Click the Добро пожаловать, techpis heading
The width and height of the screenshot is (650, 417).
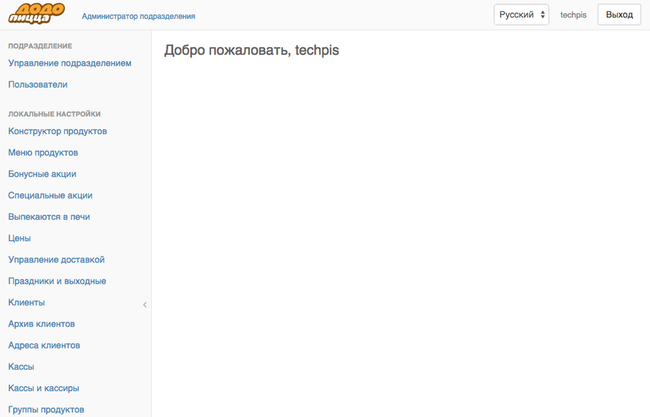pos(252,51)
